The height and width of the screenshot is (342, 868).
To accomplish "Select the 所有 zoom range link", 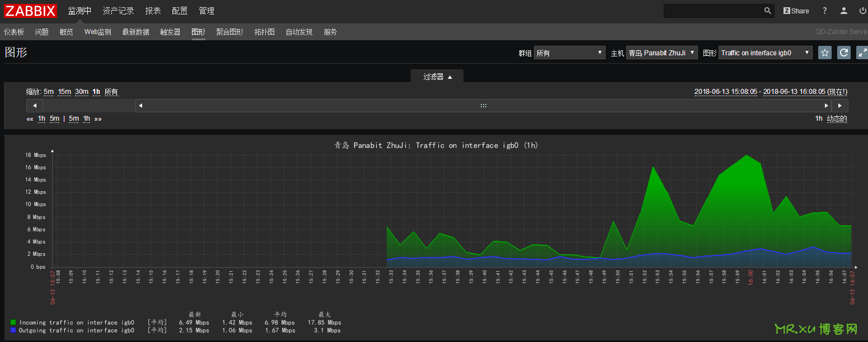I will click(111, 92).
